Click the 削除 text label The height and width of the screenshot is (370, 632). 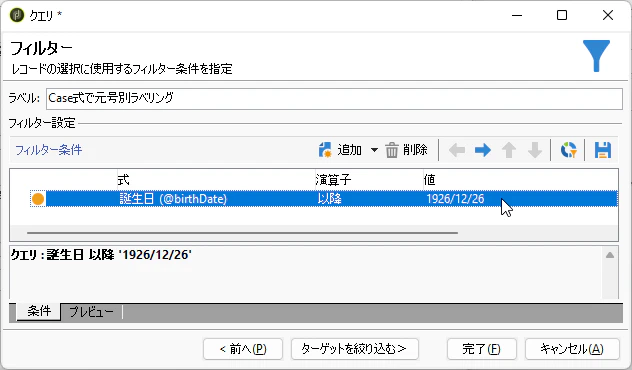[415, 150]
